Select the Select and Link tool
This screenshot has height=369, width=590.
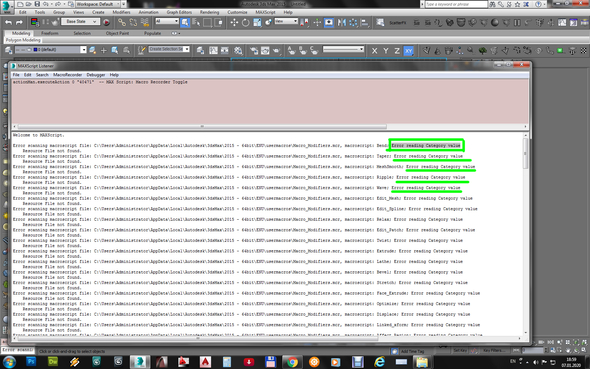tap(122, 23)
